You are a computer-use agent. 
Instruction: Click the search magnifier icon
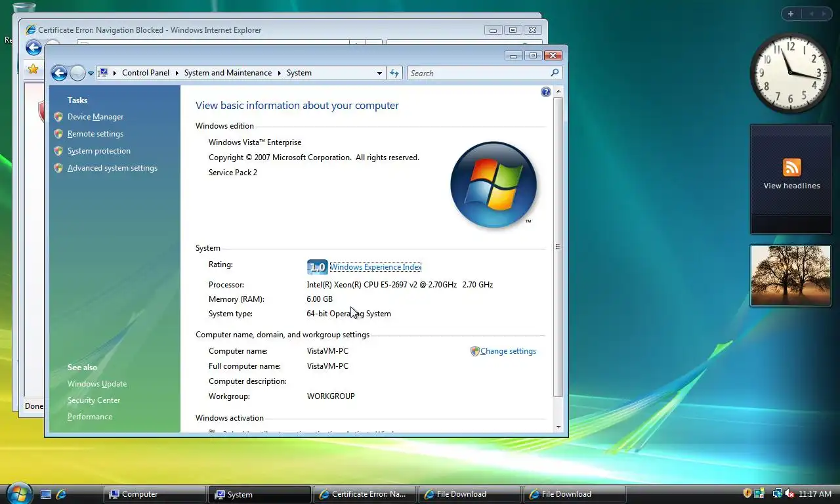pyautogui.click(x=555, y=73)
